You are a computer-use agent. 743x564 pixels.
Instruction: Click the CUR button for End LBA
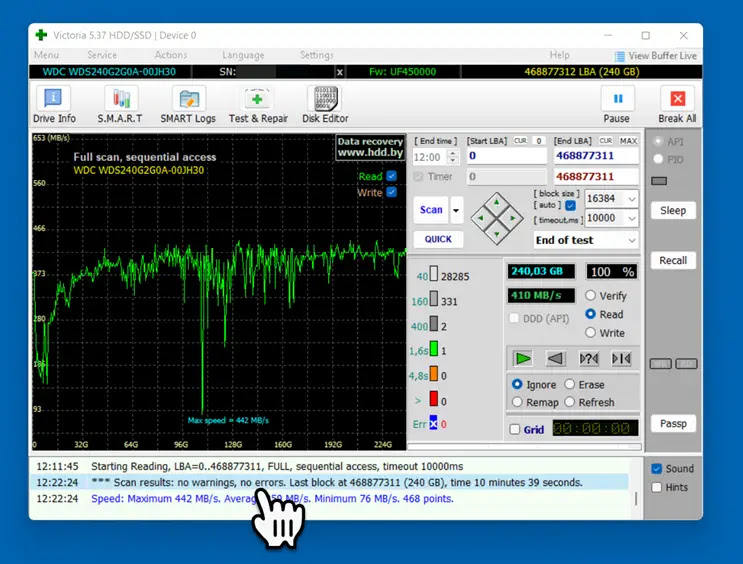(606, 141)
